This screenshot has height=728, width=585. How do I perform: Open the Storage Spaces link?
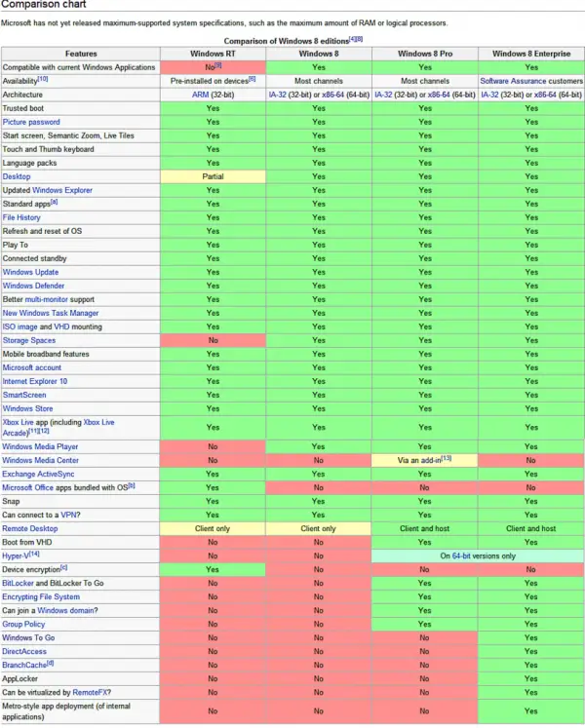29,340
